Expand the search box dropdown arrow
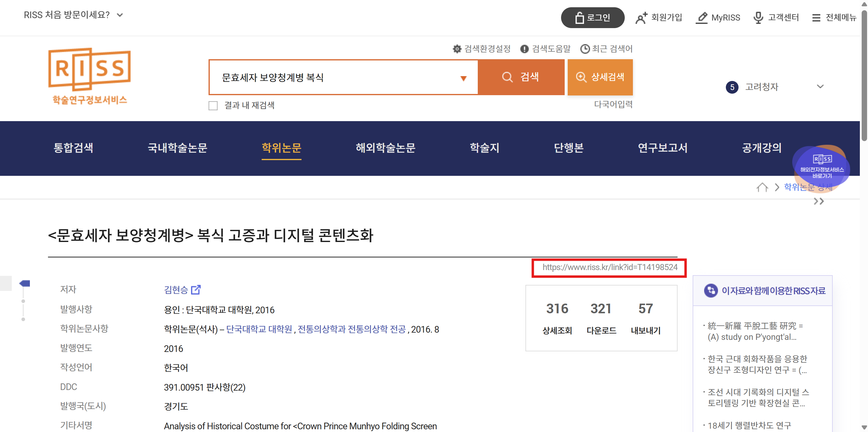 (463, 78)
